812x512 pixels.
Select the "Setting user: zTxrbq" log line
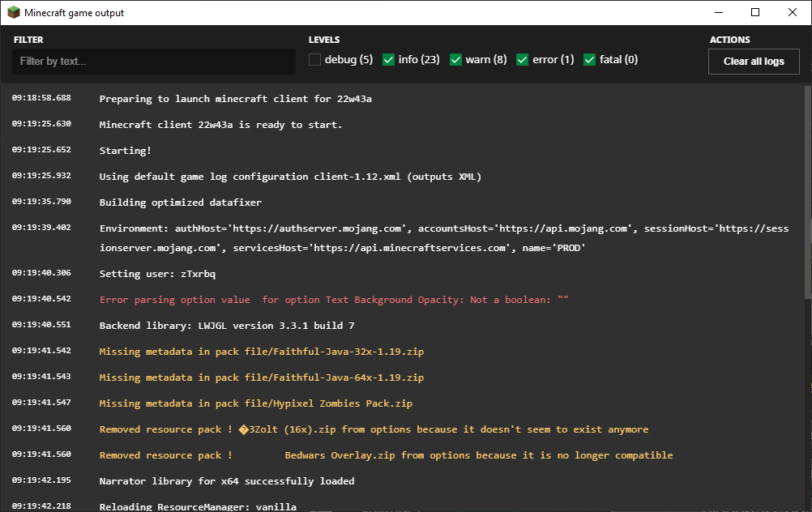pos(157,274)
